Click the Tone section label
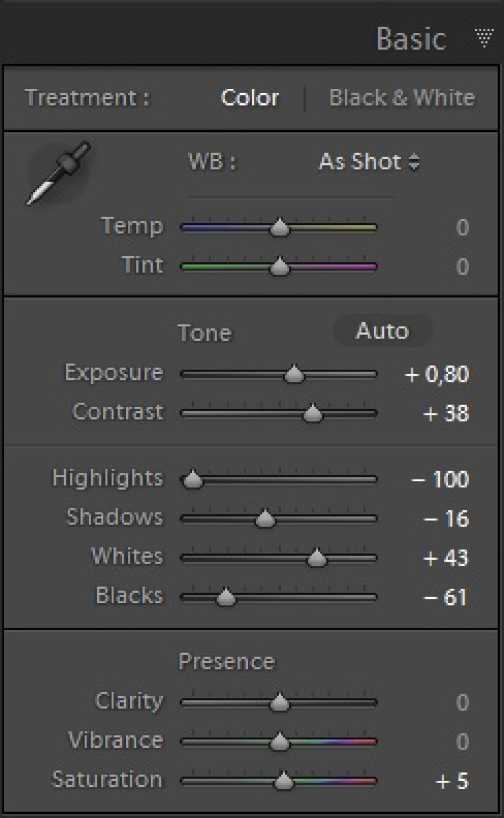This screenshot has height=818, width=504. [204, 333]
